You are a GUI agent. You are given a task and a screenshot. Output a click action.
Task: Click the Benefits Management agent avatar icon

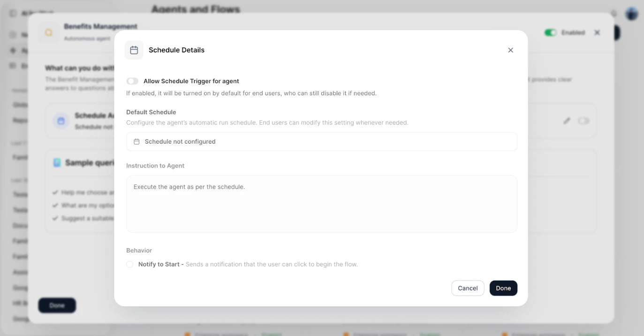point(48,32)
